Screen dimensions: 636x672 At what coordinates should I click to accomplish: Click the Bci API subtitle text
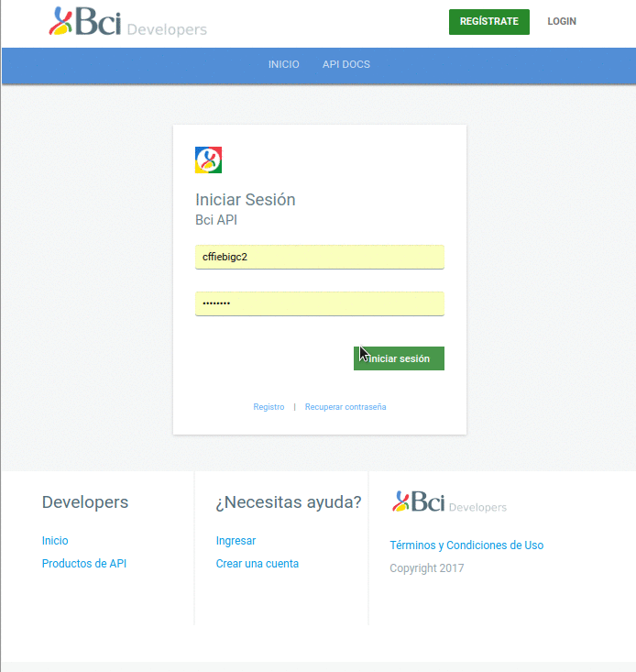coord(216,220)
